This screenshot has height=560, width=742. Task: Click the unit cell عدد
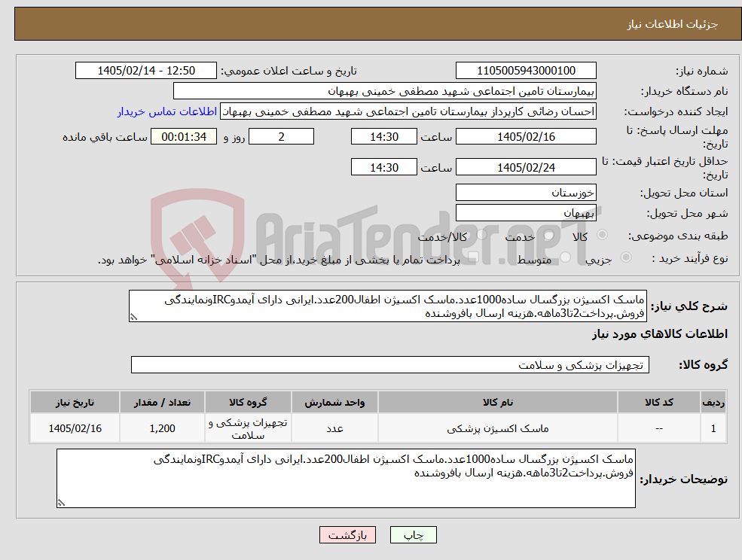(x=334, y=428)
